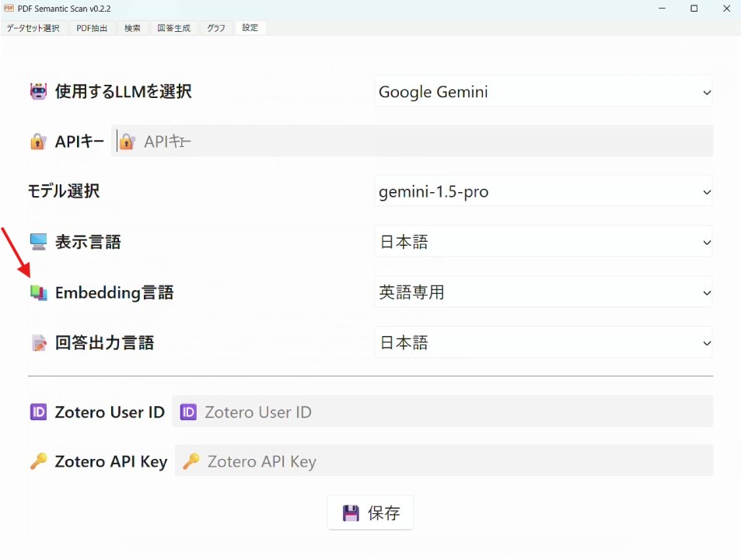Image resolution: width=741 pixels, height=560 pixels.
Task: Click the Zotero API Key label text
Action: (111, 462)
